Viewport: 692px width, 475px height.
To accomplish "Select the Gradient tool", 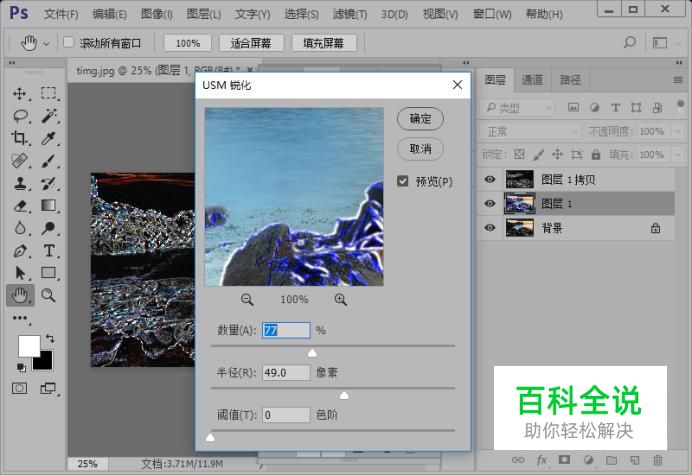I will click(x=49, y=206).
